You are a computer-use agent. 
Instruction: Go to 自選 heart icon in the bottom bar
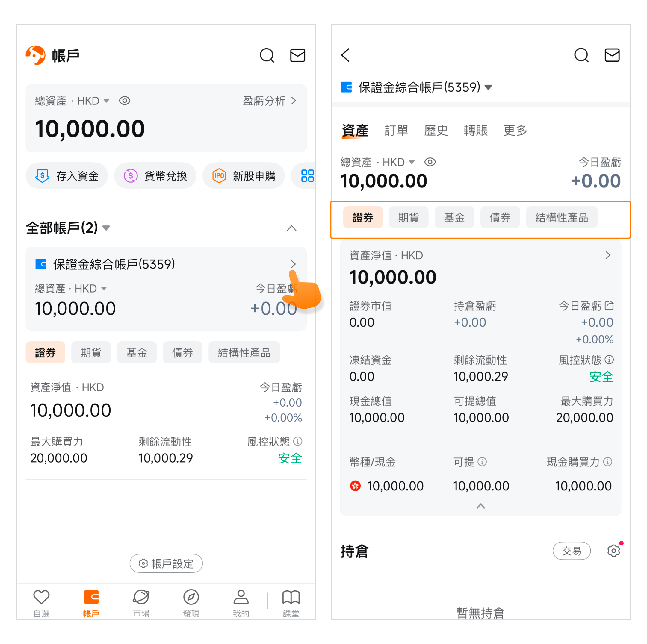pos(41,598)
